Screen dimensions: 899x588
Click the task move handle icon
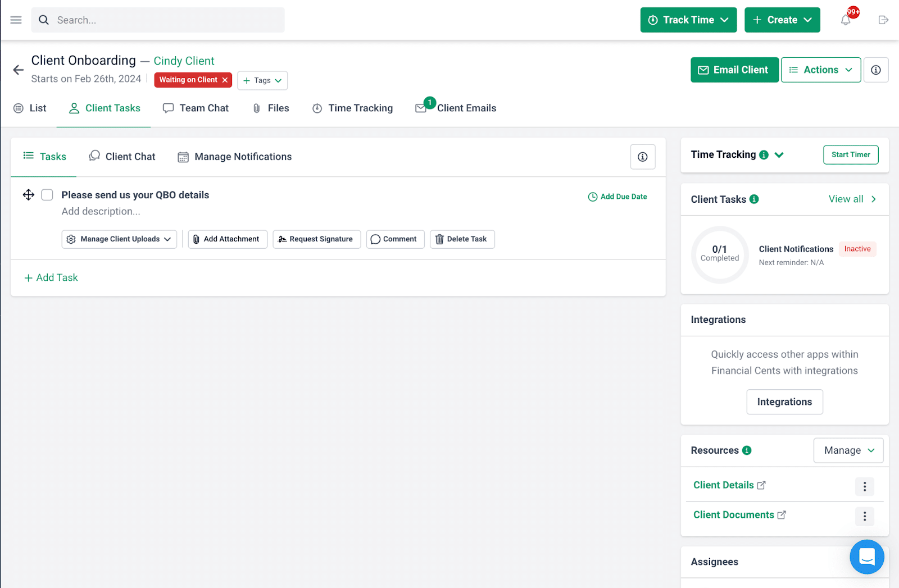29,195
